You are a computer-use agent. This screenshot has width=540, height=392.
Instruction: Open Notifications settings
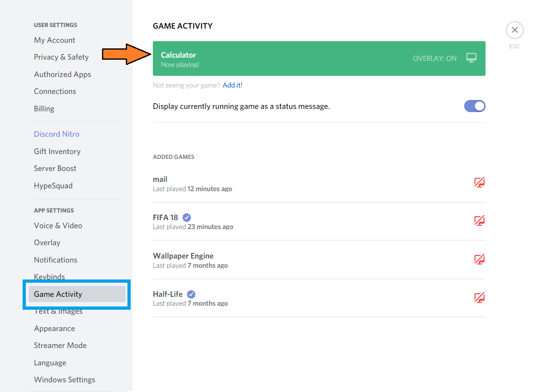click(55, 260)
